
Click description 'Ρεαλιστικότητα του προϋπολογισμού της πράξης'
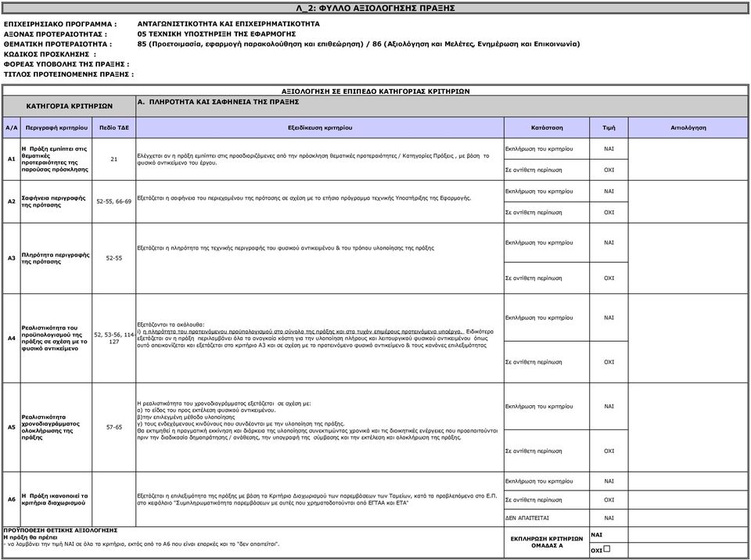pyautogui.click(x=55, y=338)
